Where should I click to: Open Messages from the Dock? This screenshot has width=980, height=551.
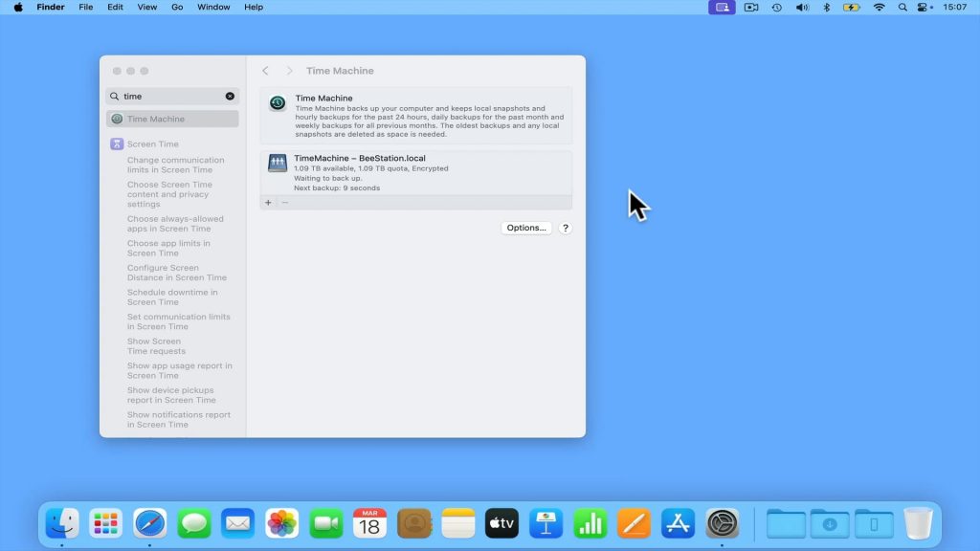click(x=193, y=523)
